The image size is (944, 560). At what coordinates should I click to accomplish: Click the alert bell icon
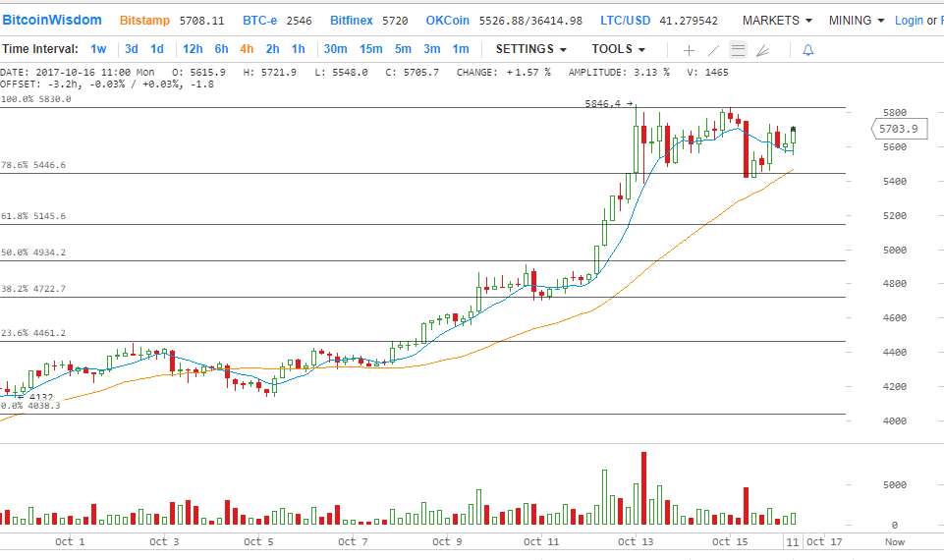tap(807, 50)
